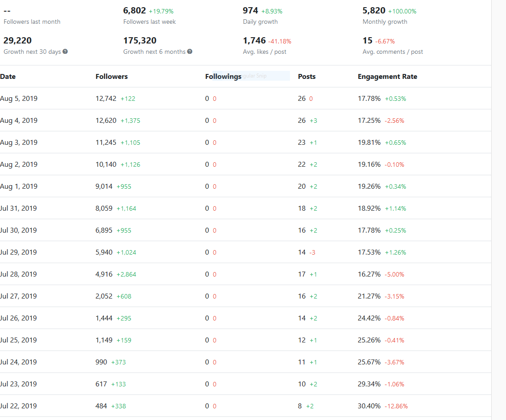
Task: Select the Aug 1, 2019 date cell
Action: point(19,186)
